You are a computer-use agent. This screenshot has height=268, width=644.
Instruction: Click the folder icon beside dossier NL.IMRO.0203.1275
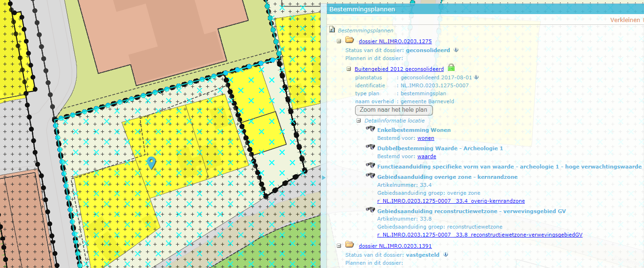(x=349, y=40)
